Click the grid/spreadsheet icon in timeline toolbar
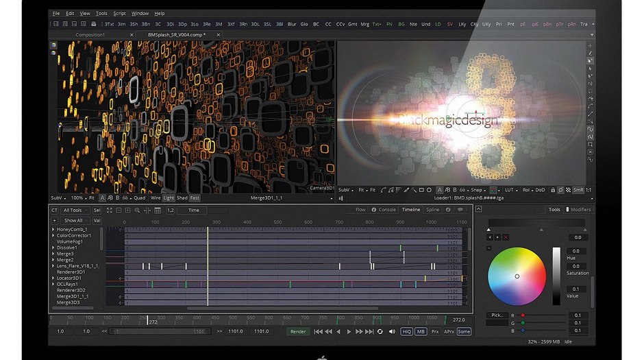This screenshot has width=644, height=360. [158, 211]
